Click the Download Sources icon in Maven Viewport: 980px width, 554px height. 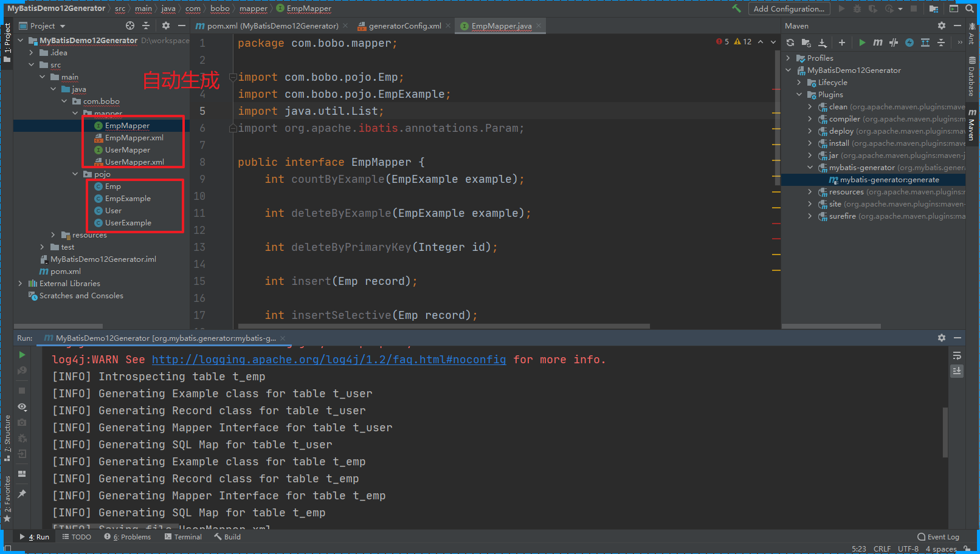point(823,43)
